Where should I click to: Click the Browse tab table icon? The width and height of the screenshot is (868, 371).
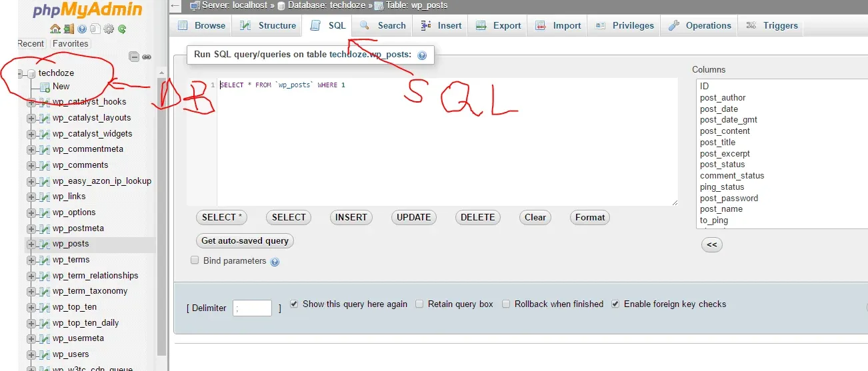[x=183, y=26]
